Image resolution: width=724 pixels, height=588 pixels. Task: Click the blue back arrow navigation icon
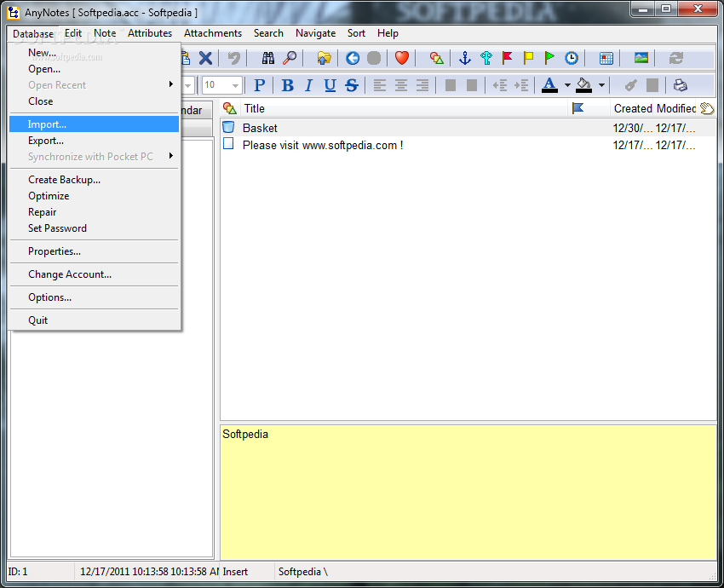[353, 58]
